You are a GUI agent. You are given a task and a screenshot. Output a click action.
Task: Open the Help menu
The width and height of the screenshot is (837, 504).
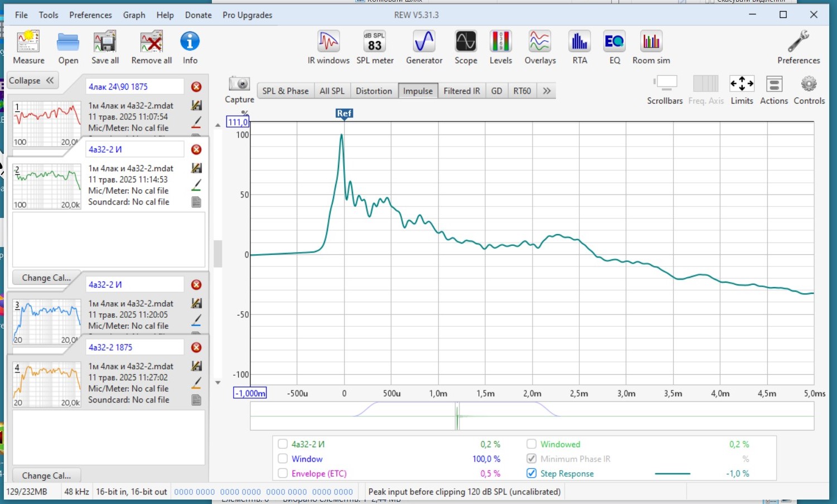click(165, 15)
